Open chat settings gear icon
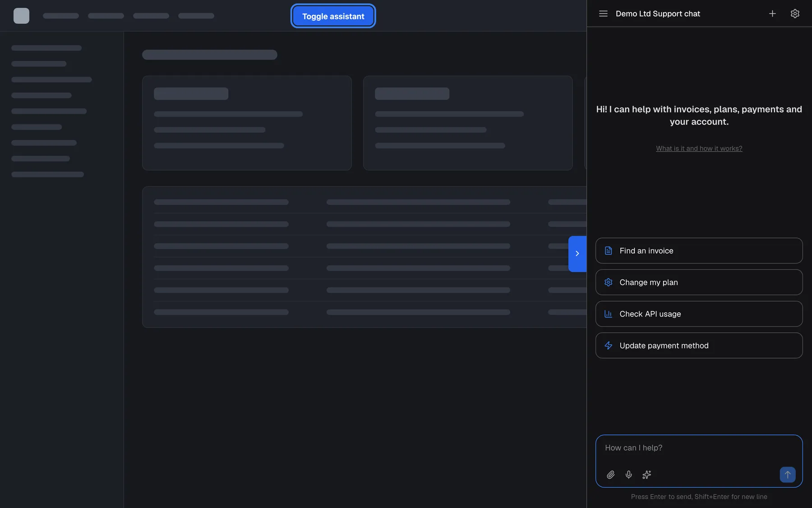The height and width of the screenshot is (508, 812). pyautogui.click(x=795, y=14)
